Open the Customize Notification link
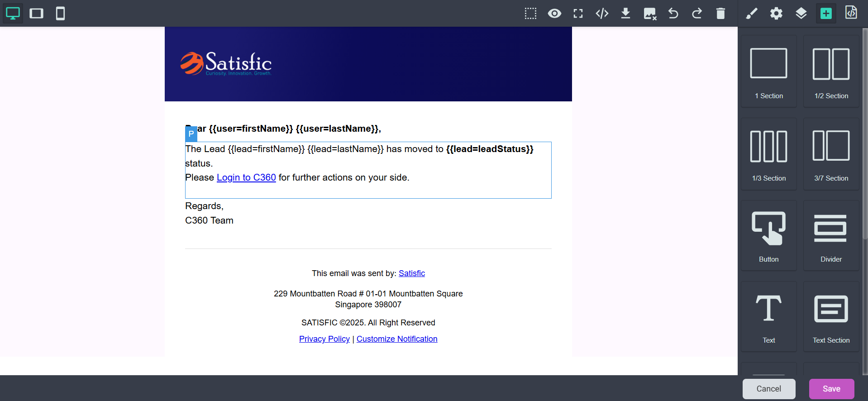Viewport: 868px width, 401px height. click(x=397, y=339)
